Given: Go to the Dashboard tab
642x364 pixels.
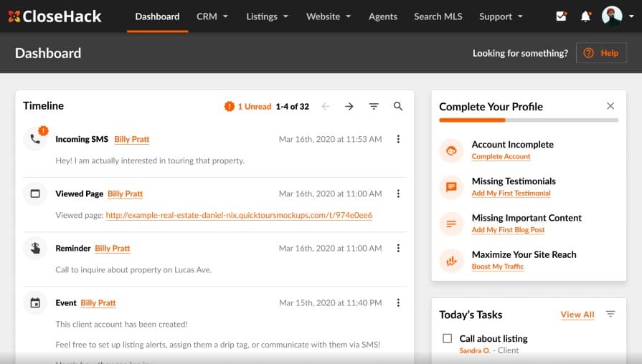Looking at the screenshot, I should 157,16.
